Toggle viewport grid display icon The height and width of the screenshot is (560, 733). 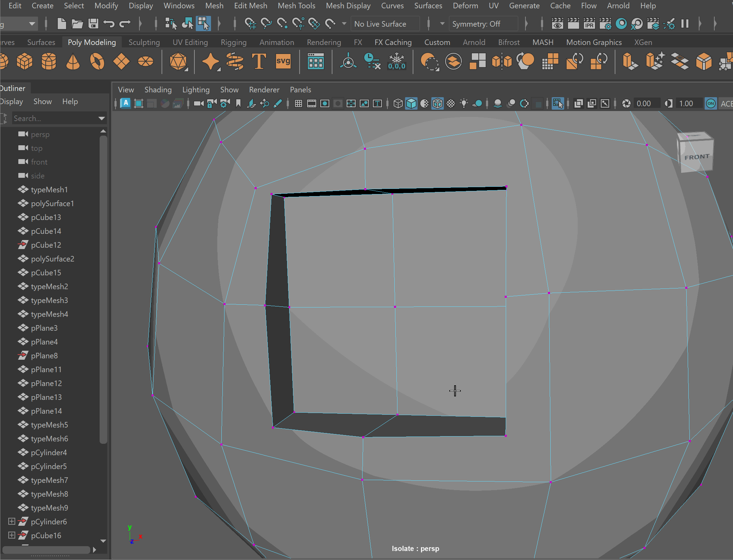pyautogui.click(x=298, y=103)
